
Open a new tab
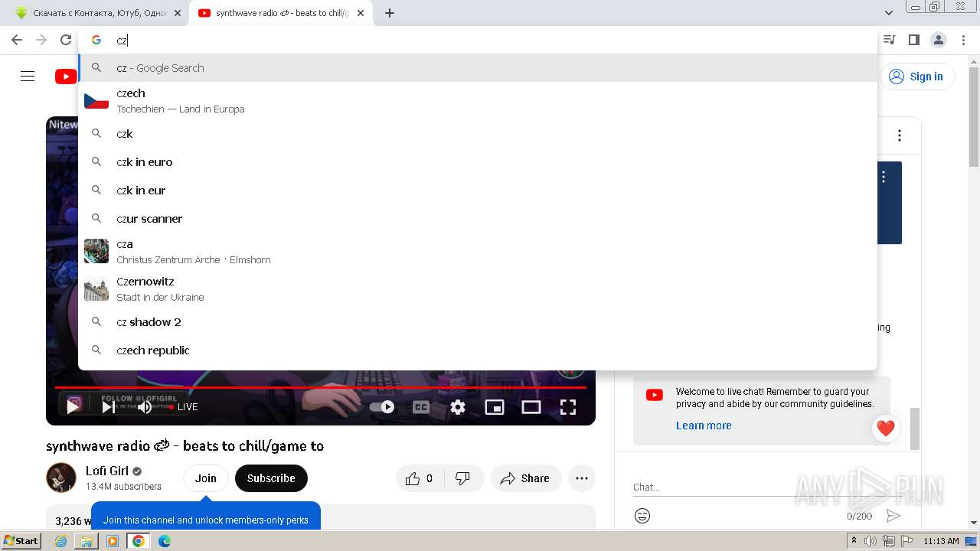tap(390, 13)
